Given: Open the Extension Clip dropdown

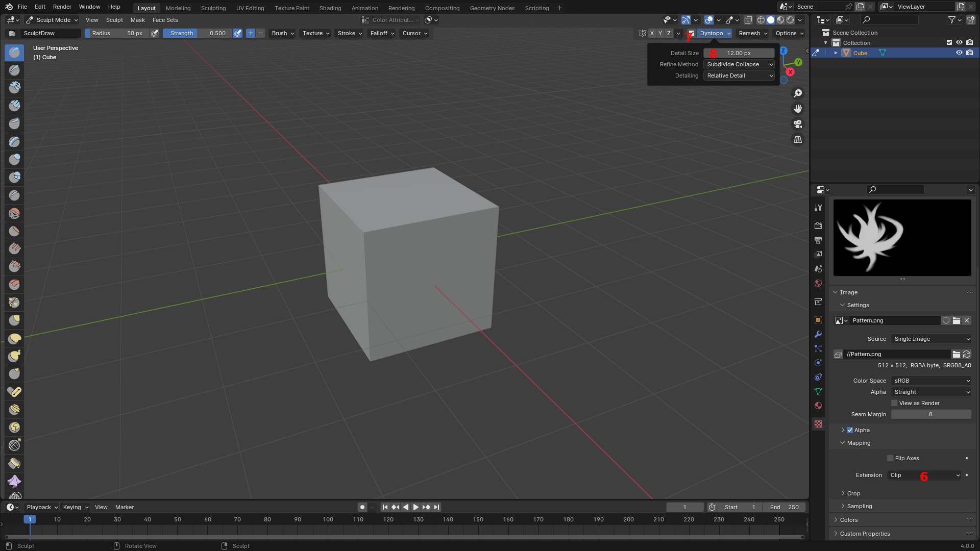Looking at the screenshot, I should coord(924,475).
